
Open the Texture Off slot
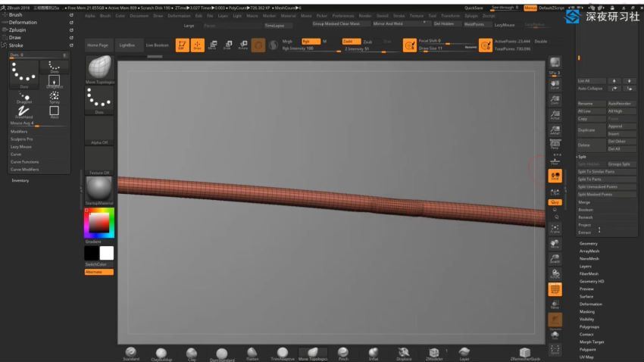pyautogui.click(x=99, y=161)
